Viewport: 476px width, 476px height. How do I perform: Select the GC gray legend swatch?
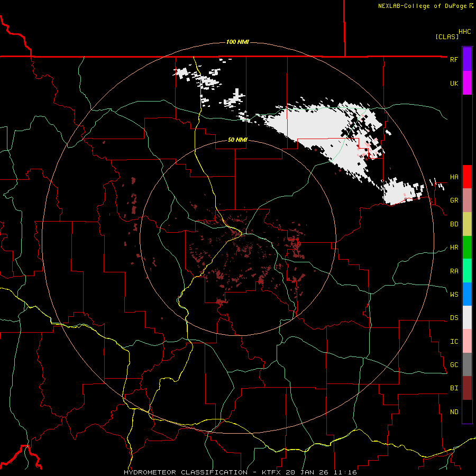pyautogui.click(x=467, y=364)
